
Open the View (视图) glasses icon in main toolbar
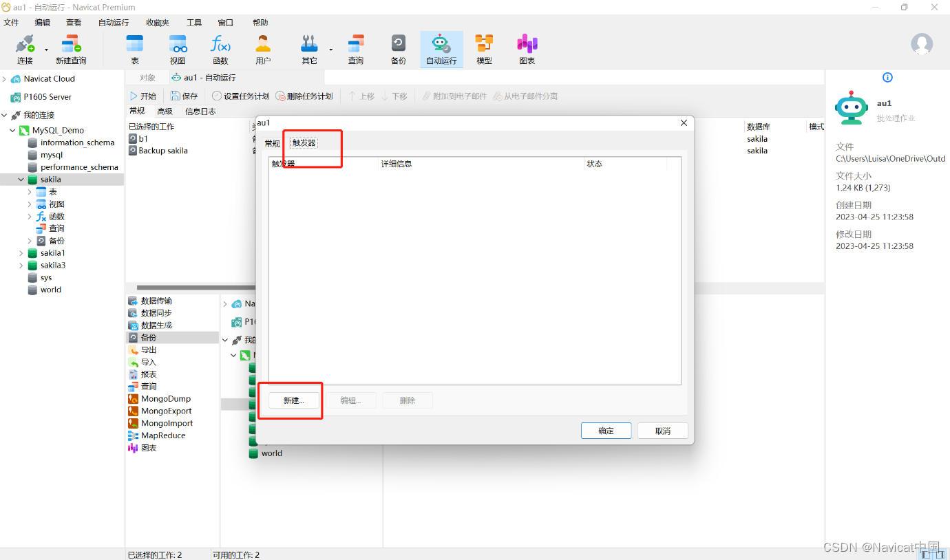pos(178,44)
